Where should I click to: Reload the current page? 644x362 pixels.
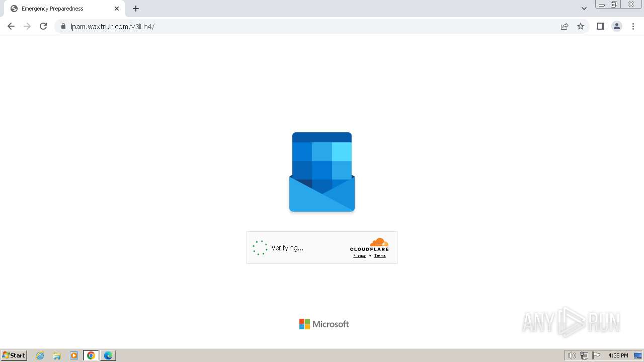click(43, 26)
